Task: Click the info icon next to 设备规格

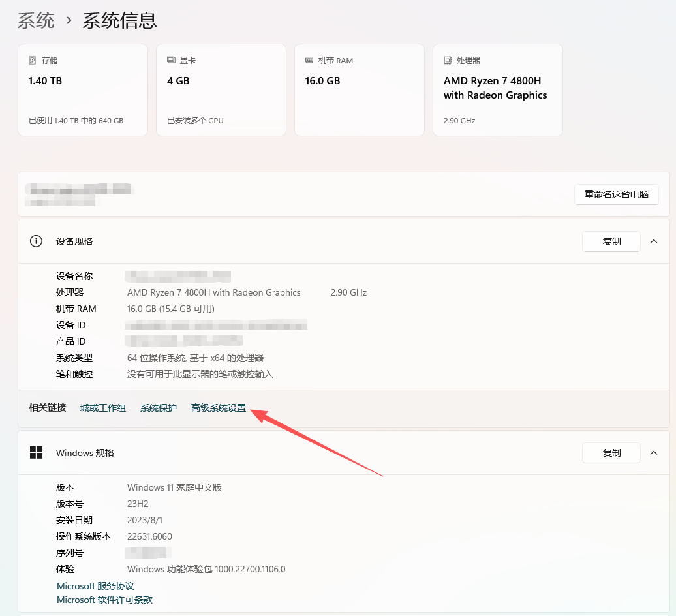Action: tap(36, 241)
